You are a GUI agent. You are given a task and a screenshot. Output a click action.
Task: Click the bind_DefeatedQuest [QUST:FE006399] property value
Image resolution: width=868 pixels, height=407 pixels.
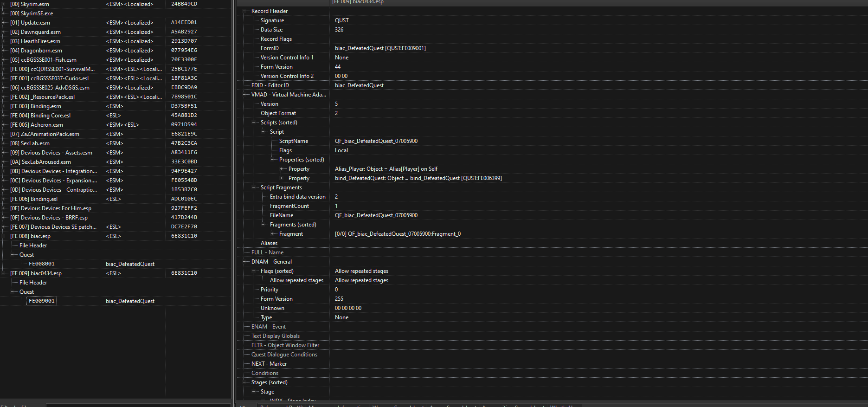pos(418,178)
